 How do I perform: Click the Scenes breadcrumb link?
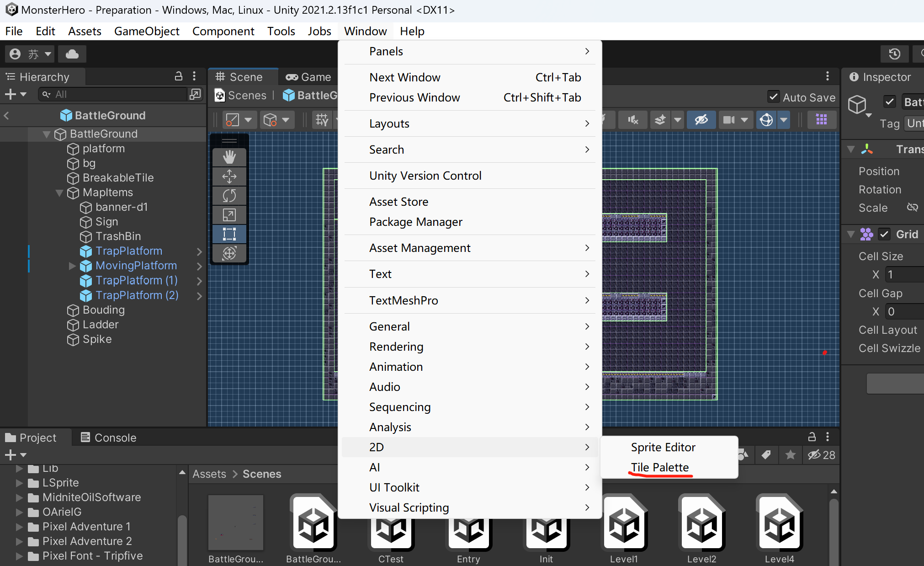(247, 96)
